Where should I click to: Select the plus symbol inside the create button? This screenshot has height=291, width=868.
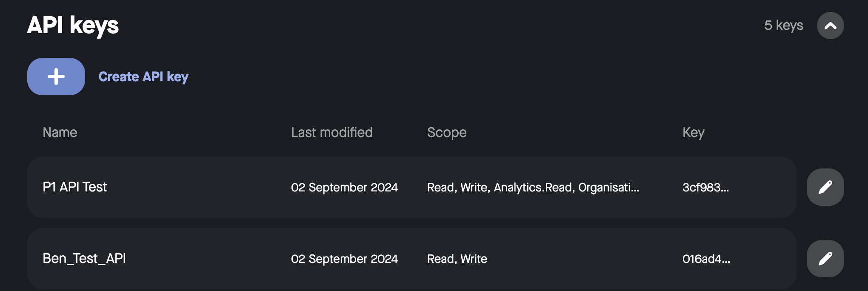(x=56, y=77)
